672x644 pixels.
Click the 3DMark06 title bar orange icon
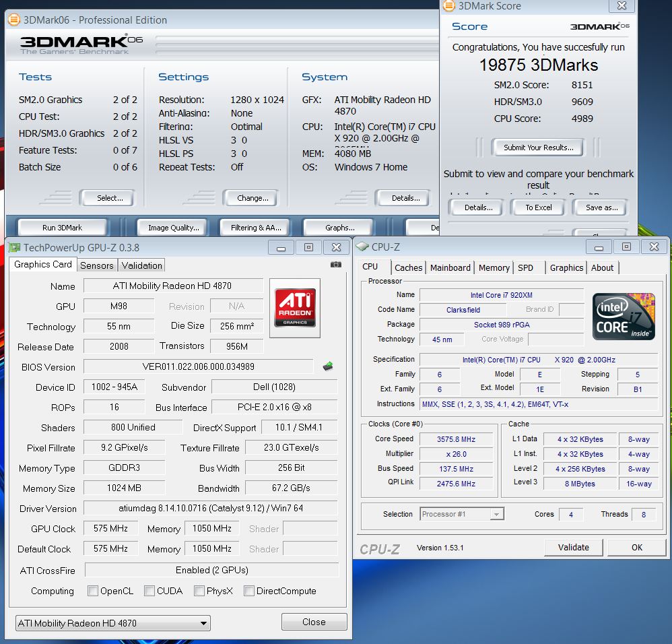13,20
